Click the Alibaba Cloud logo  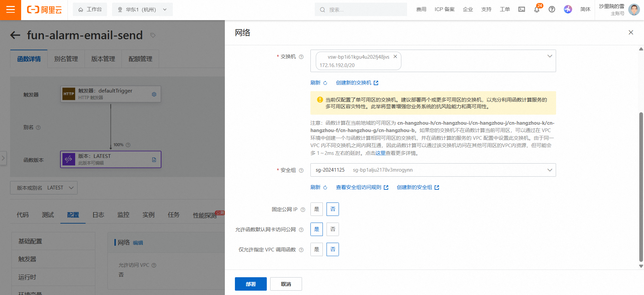pos(45,10)
